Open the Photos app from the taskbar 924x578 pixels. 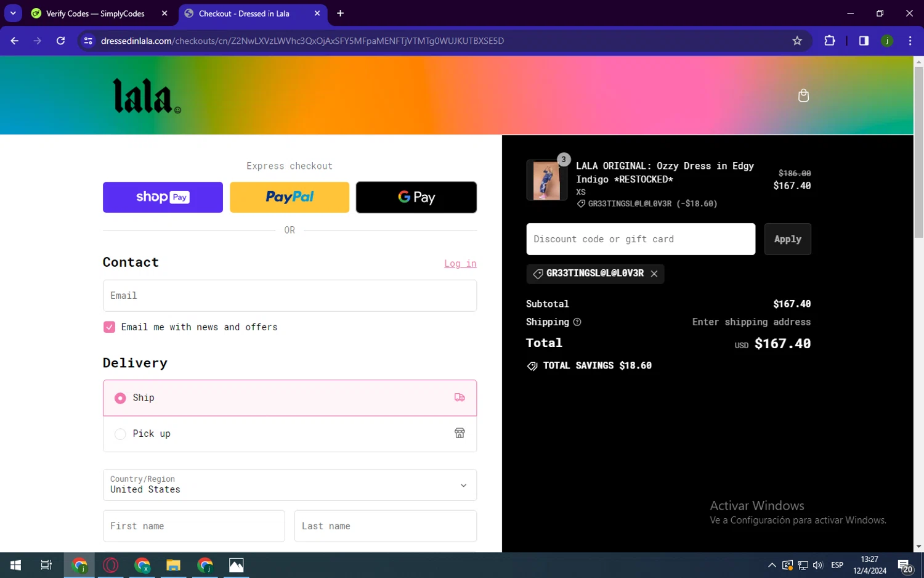[x=236, y=565]
